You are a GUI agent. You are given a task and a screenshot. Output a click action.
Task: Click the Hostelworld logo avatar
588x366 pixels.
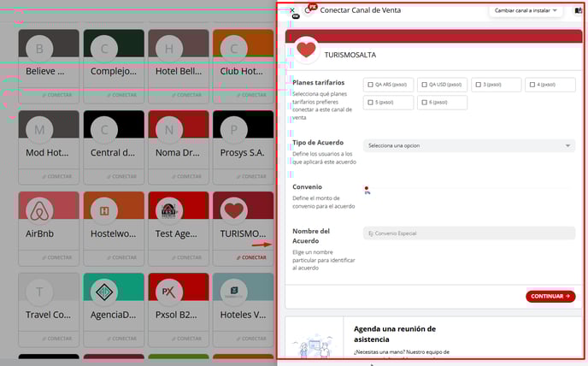(104, 211)
